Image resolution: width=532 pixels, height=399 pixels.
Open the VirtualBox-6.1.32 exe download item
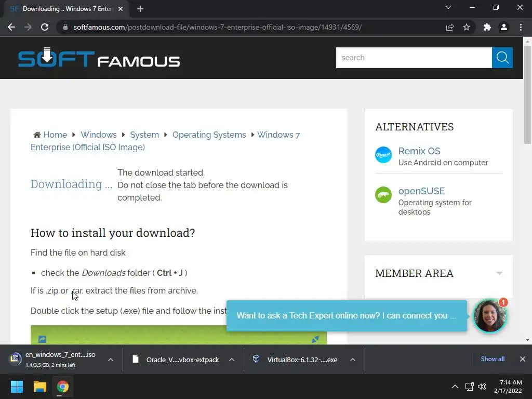tap(296, 360)
